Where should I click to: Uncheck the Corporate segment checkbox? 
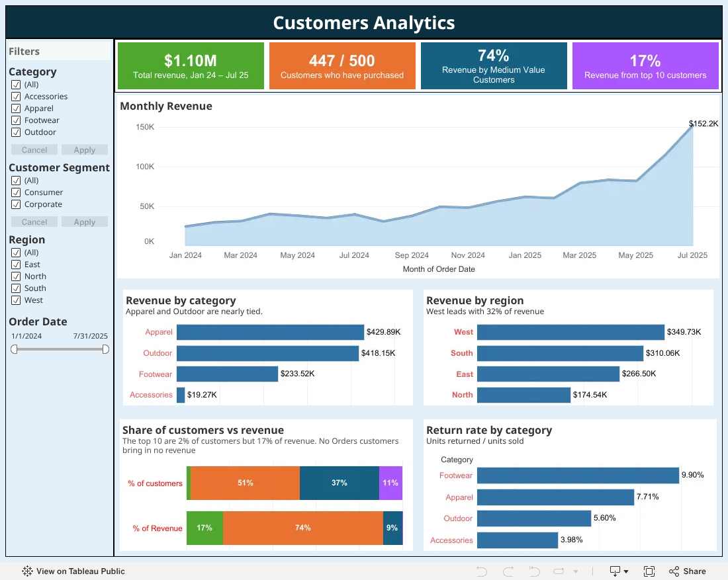click(16, 204)
